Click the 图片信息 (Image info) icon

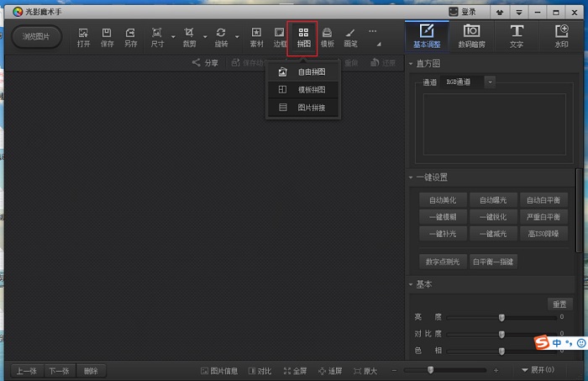point(204,371)
